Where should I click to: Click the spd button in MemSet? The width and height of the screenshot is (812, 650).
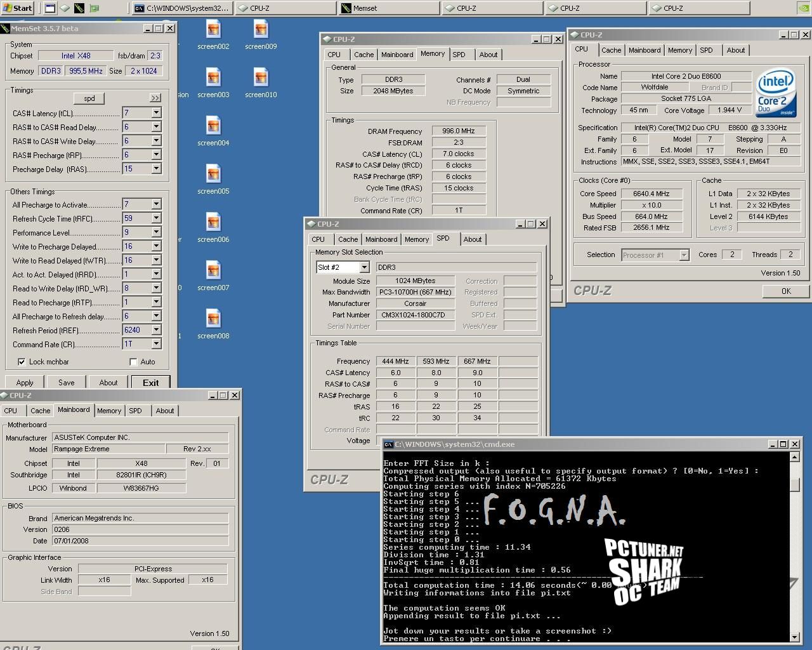click(x=89, y=98)
